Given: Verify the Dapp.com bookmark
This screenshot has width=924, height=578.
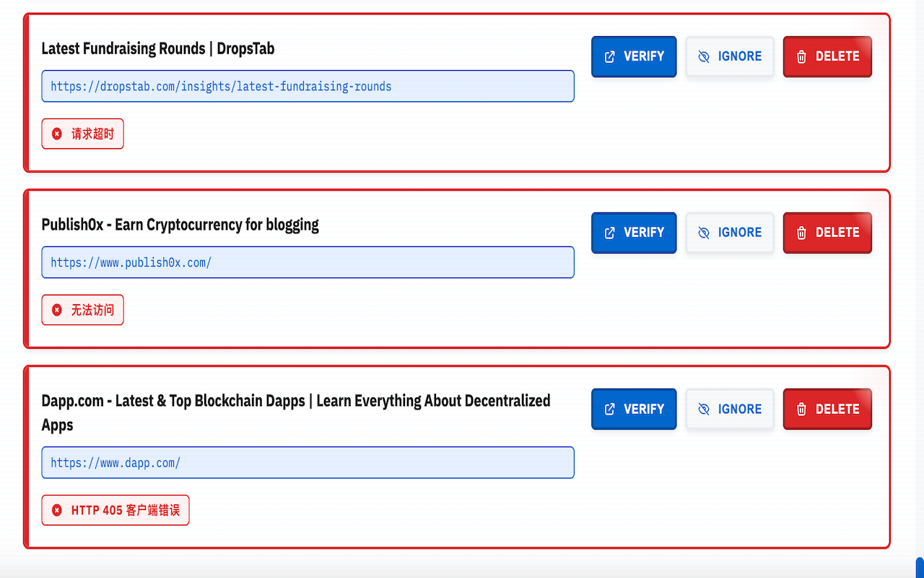Looking at the screenshot, I should pyautogui.click(x=634, y=409).
